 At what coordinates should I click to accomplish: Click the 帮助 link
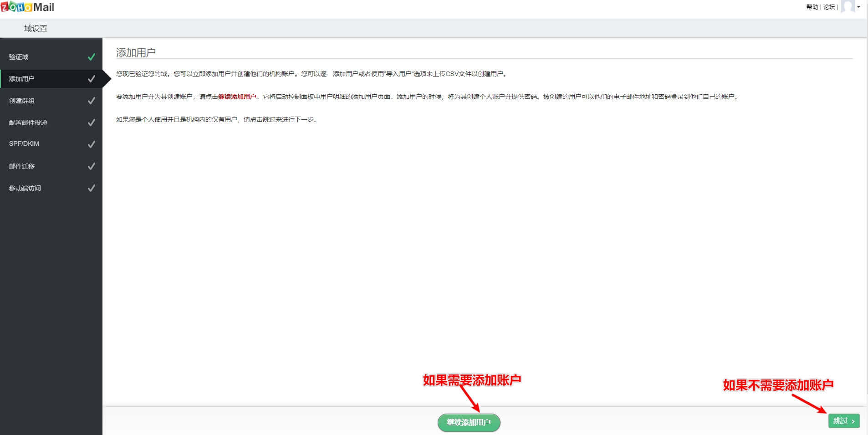pos(812,7)
